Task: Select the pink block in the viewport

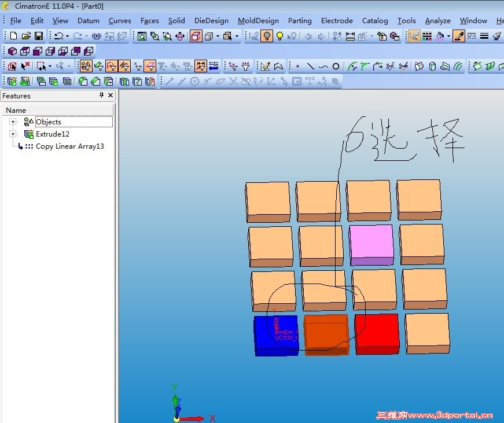Action: (371, 244)
